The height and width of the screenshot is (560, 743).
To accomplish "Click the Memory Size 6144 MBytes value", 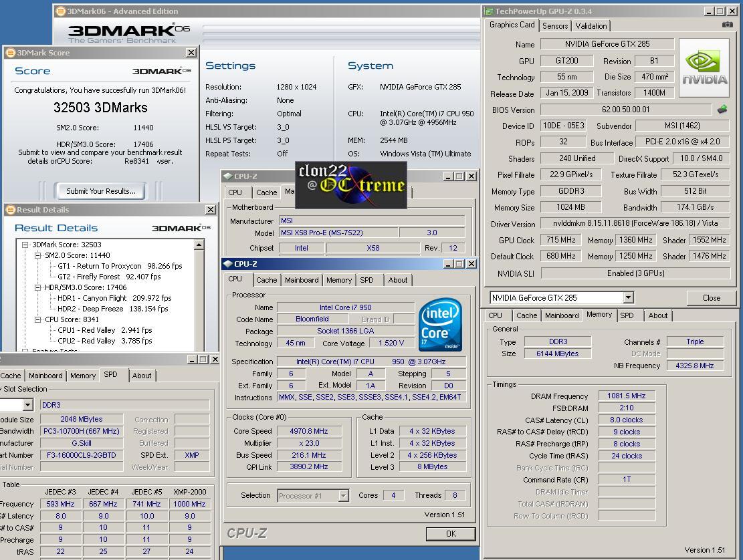I will point(557,354).
